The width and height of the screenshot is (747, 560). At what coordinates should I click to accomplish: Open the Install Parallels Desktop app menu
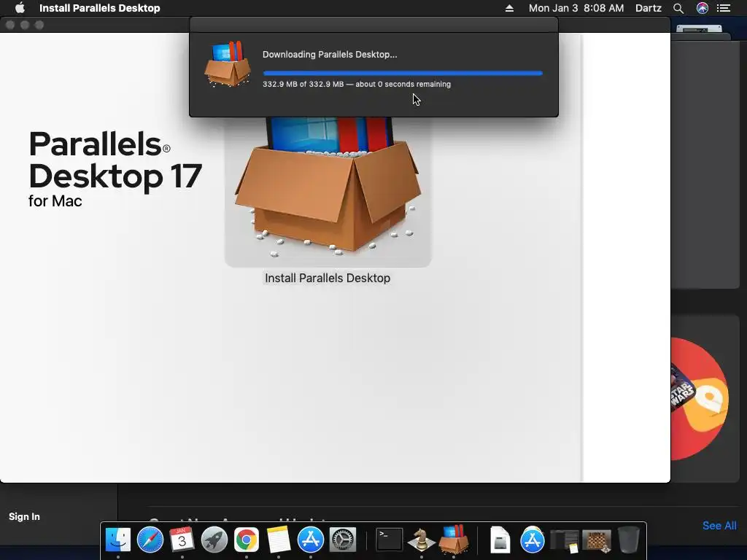click(x=99, y=8)
